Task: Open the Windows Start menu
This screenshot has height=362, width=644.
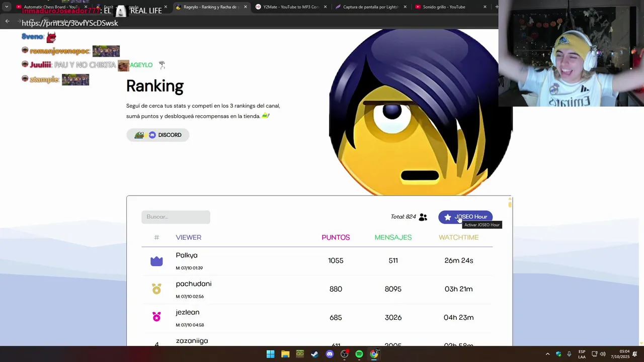Action: 270,354
